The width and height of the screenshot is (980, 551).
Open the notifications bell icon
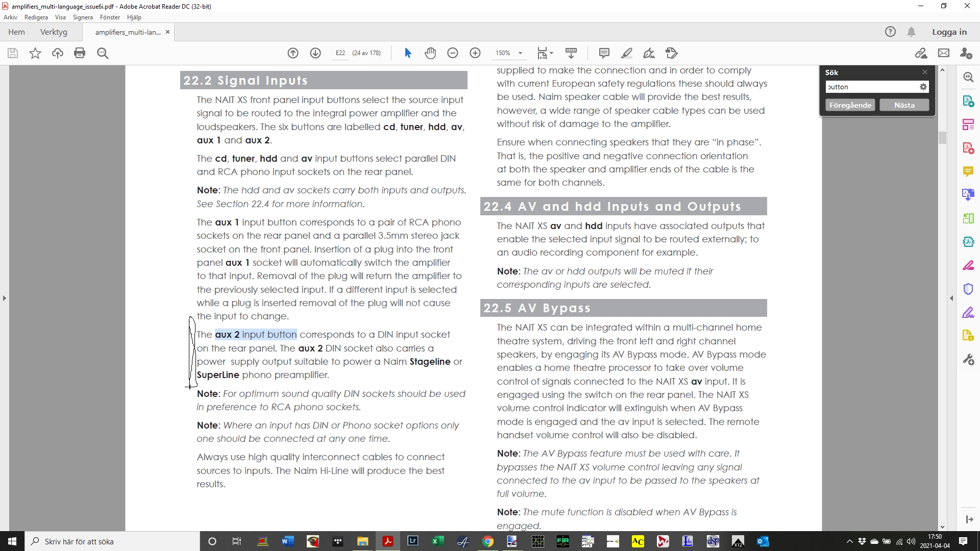pyautogui.click(x=912, y=32)
